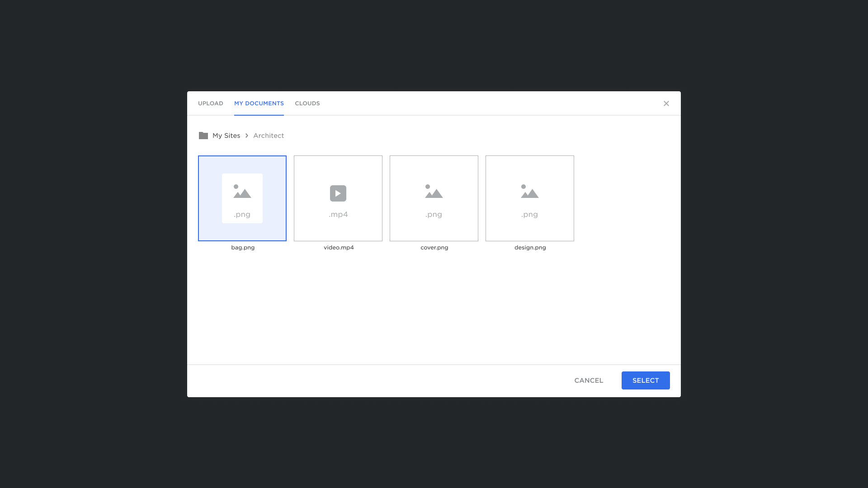Click the design.png file name label
This screenshot has height=488, width=868.
click(x=530, y=248)
